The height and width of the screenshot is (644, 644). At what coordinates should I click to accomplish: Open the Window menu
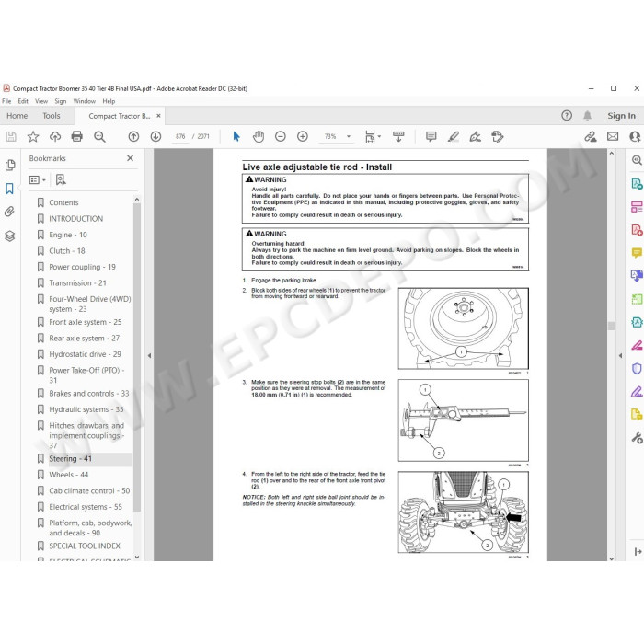tap(85, 101)
